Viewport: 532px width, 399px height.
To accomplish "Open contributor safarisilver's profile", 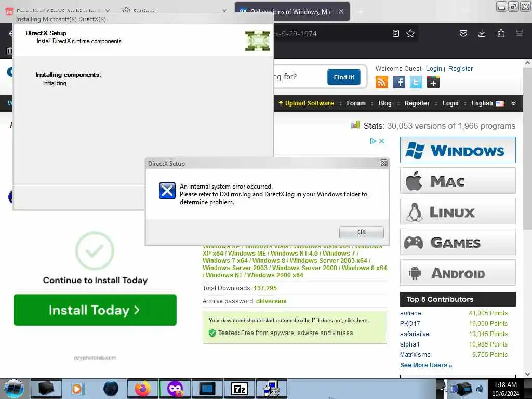I will coord(416,334).
